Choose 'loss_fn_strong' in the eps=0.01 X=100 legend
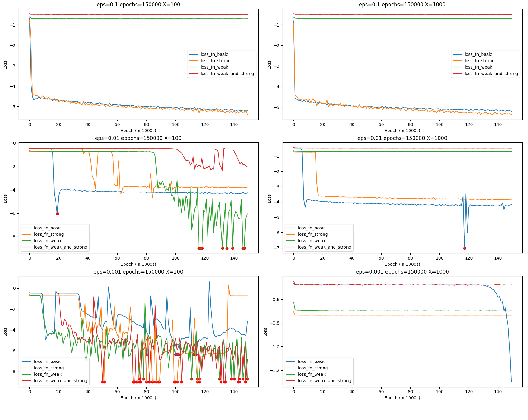 pos(49,234)
